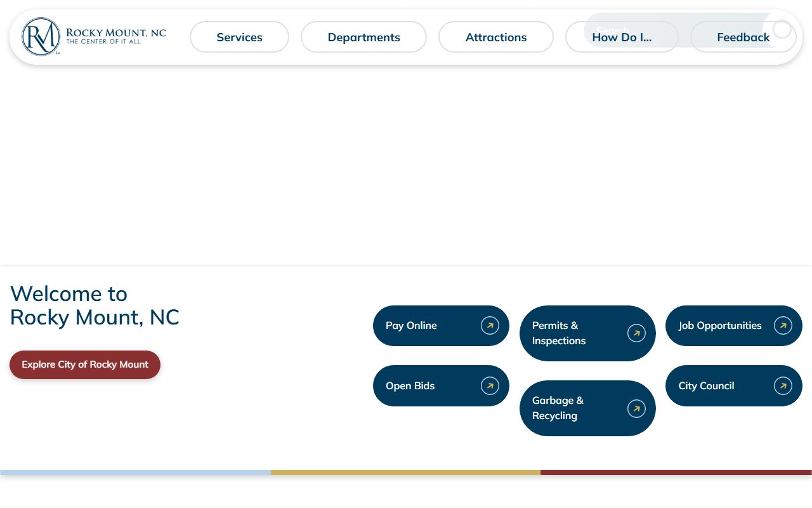The image size is (812, 508).
Task: Click the arrow icon beside Open Bids
Action: click(490, 385)
